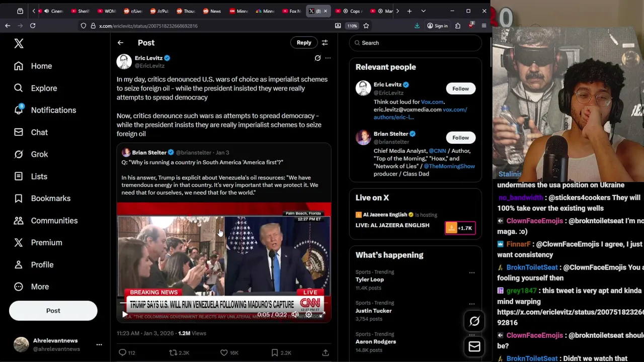Image resolution: width=644 pixels, height=362 pixels.
Task: Open the @TheMorningShow link
Action: pos(449,166)
